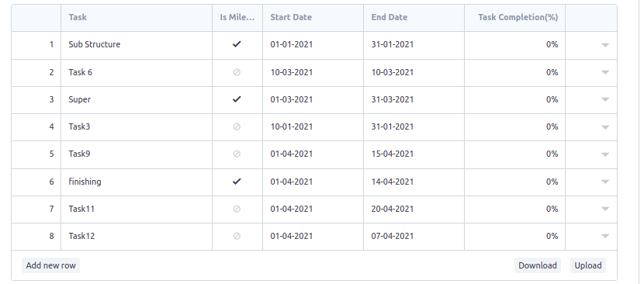
Task: Click the Download button
Action: point(537,265)
